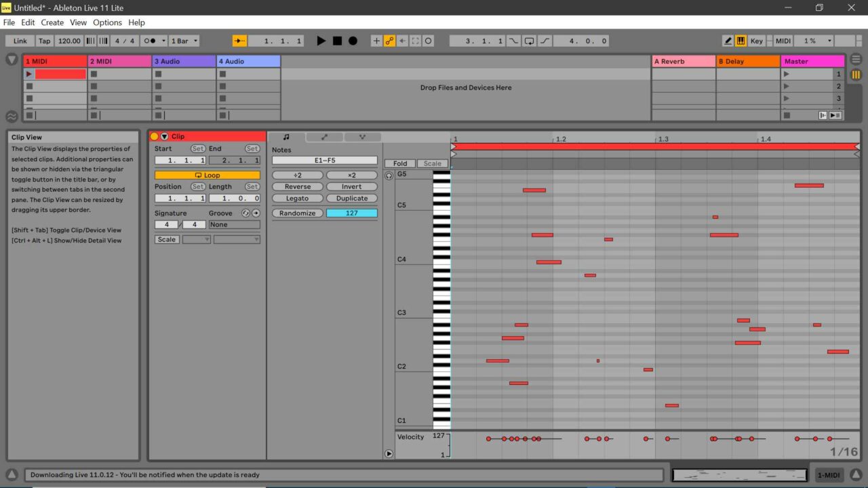
Task: Open the Groove dropdown showing None
Action: 234,224
